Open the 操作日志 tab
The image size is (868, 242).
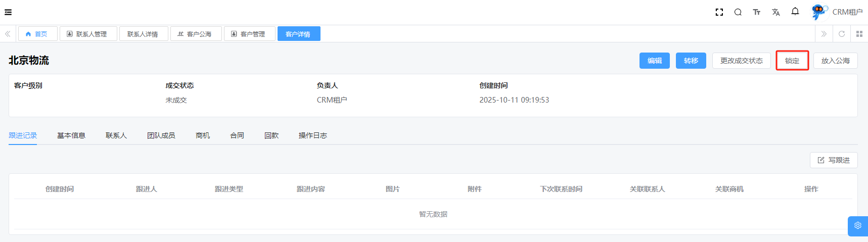[312, 135]
